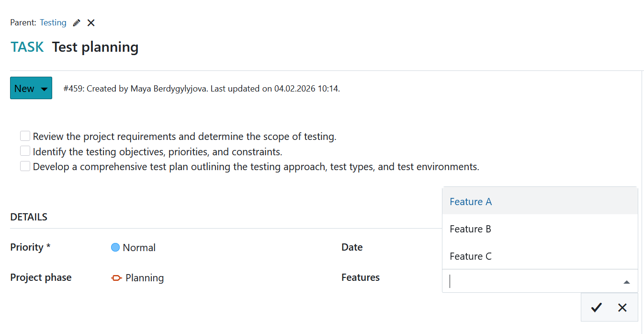Check the 'Identify the testing objectives' checkbox
The width and height of the screenshot is (644, 334).
25,150
